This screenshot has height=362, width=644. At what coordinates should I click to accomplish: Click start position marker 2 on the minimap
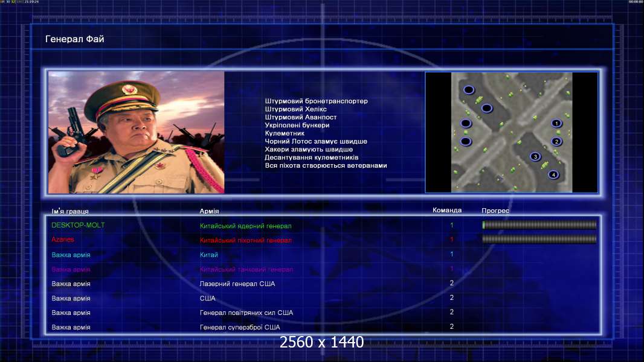[x=556, y=141]
